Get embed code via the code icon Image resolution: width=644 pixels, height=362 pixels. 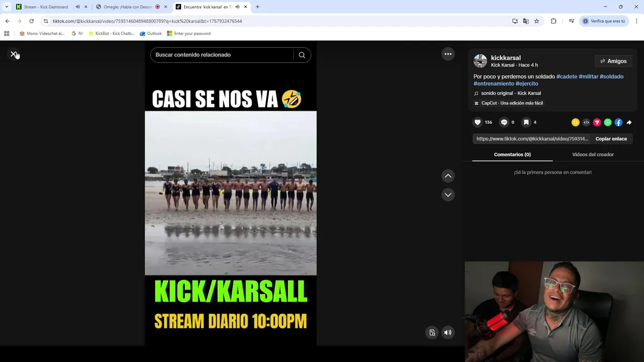click(x=586, y=122)
